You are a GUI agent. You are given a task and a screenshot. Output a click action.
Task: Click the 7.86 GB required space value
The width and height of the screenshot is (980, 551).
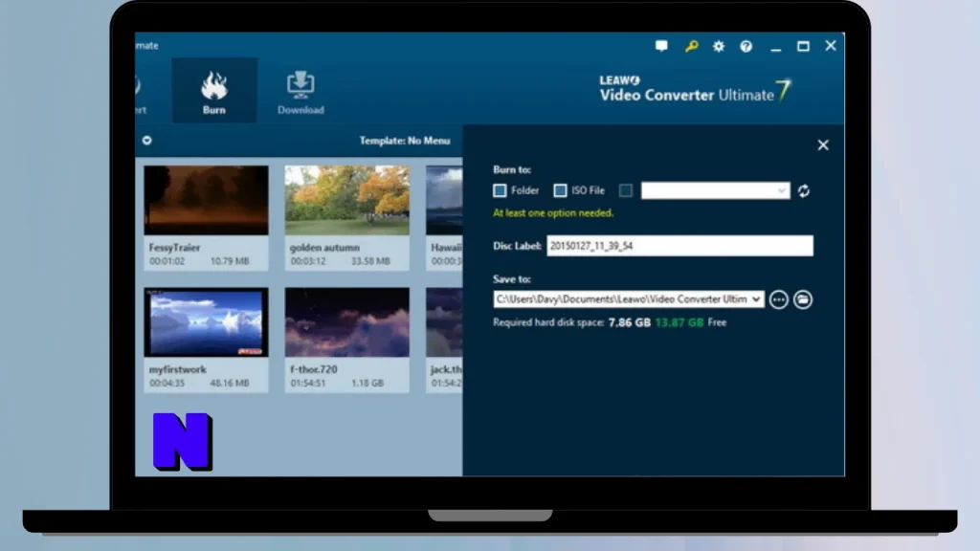coord(630,322)
